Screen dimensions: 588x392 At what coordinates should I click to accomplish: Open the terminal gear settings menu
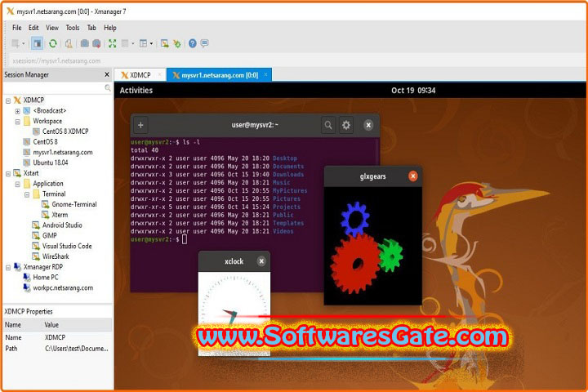coord(346,125)
